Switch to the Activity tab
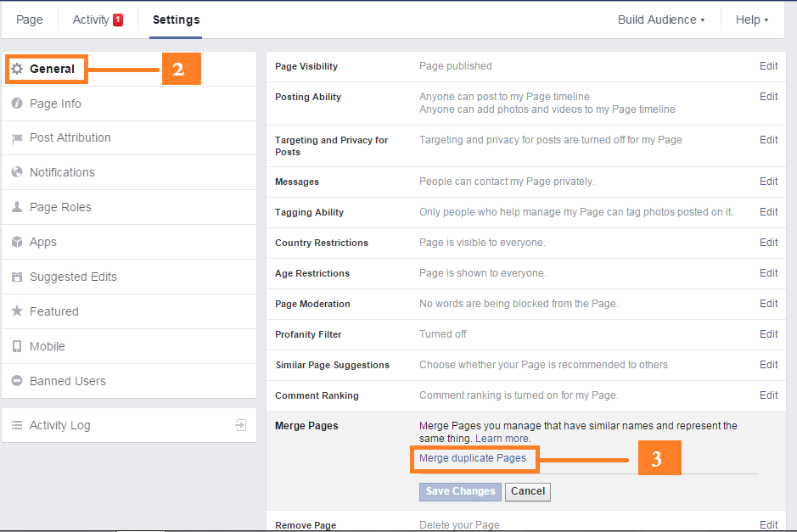Image resolution: width=797 pixels, height=532 pixels. [97, 20]
